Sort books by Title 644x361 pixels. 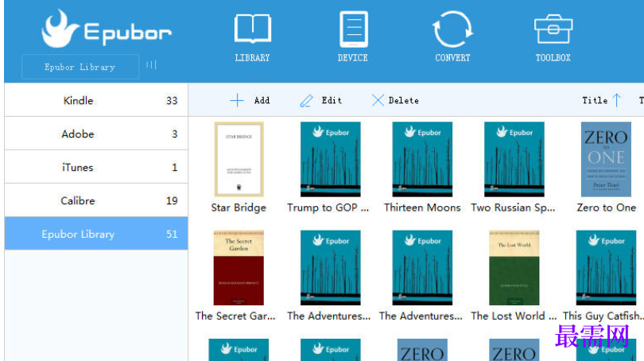click(x=595, y=100)
